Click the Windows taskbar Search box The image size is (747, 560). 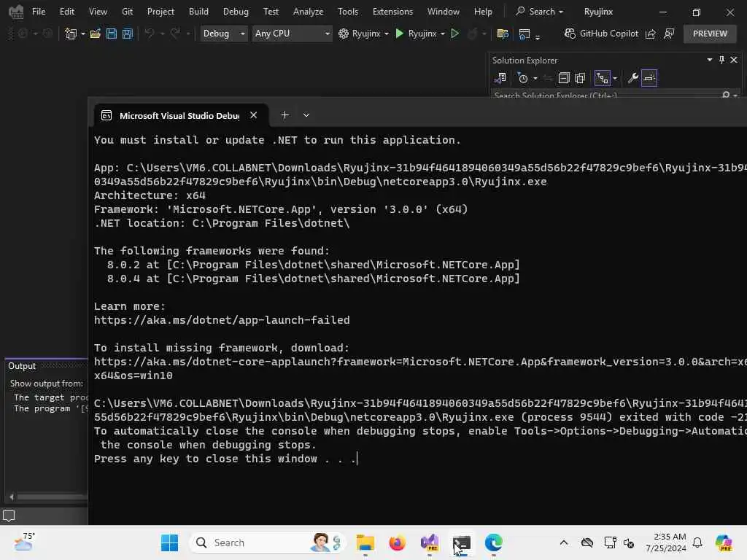pyautogui.click(x=267, y=542)
